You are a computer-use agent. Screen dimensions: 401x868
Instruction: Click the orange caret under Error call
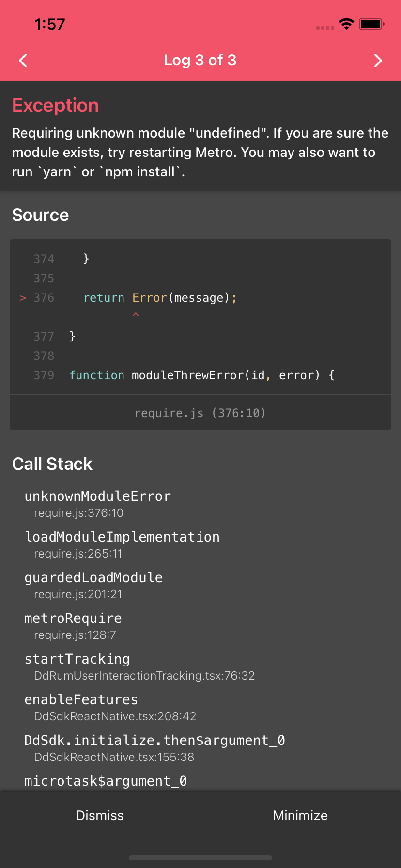point(136,314)
